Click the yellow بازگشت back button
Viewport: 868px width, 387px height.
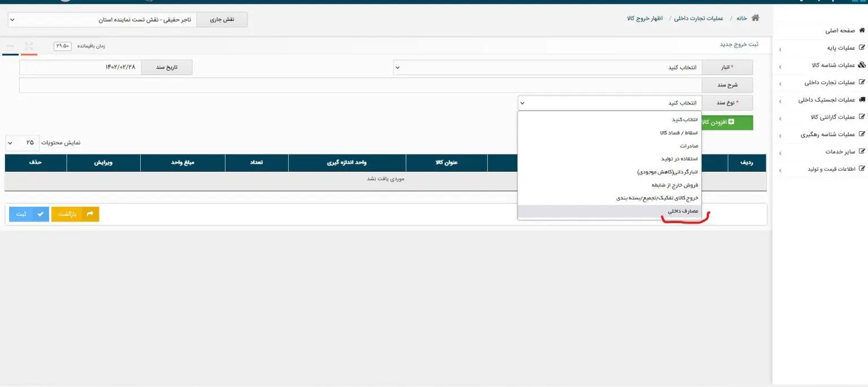pyautogui.click(x=75, y=214)
